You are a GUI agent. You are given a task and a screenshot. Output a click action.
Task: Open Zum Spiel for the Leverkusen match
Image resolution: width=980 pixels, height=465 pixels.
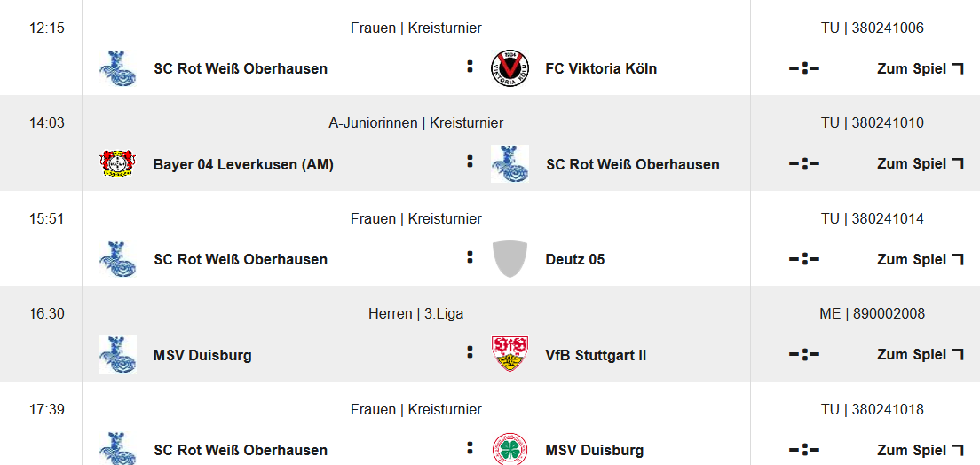point(920,163)
